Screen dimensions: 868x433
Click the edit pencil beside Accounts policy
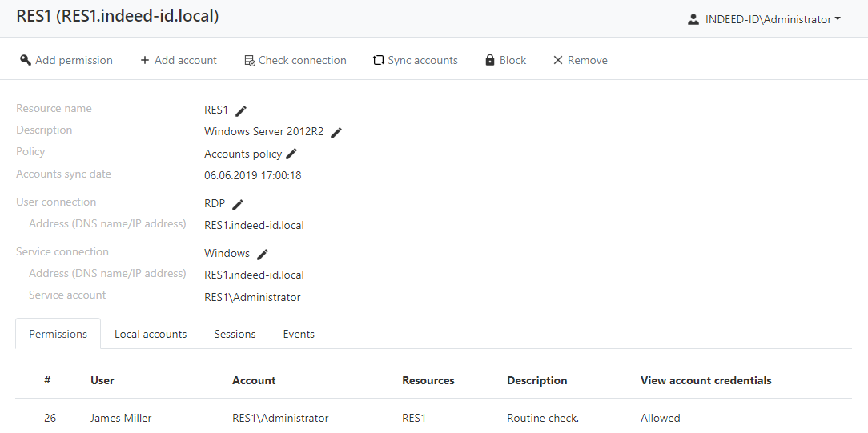point(292,154)
